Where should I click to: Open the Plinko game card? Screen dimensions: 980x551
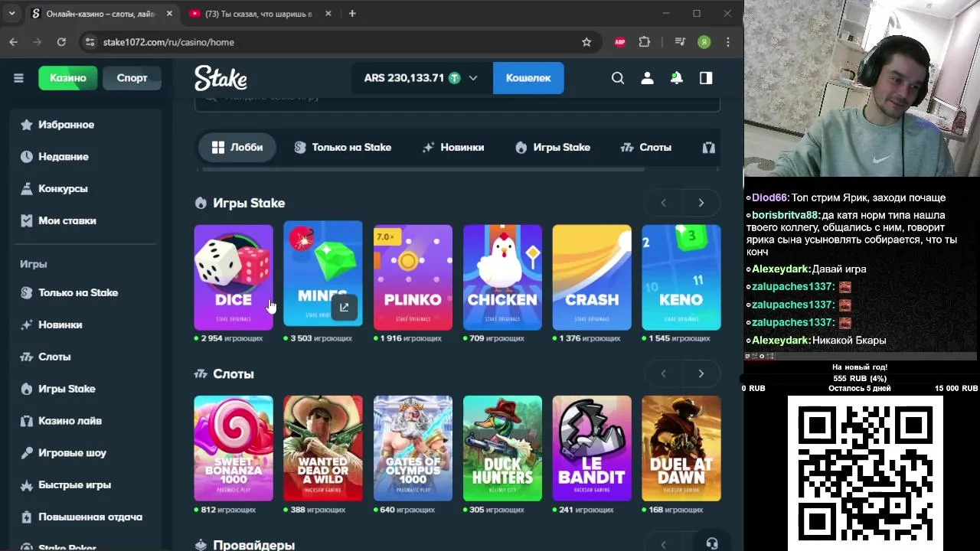(413, 277)
